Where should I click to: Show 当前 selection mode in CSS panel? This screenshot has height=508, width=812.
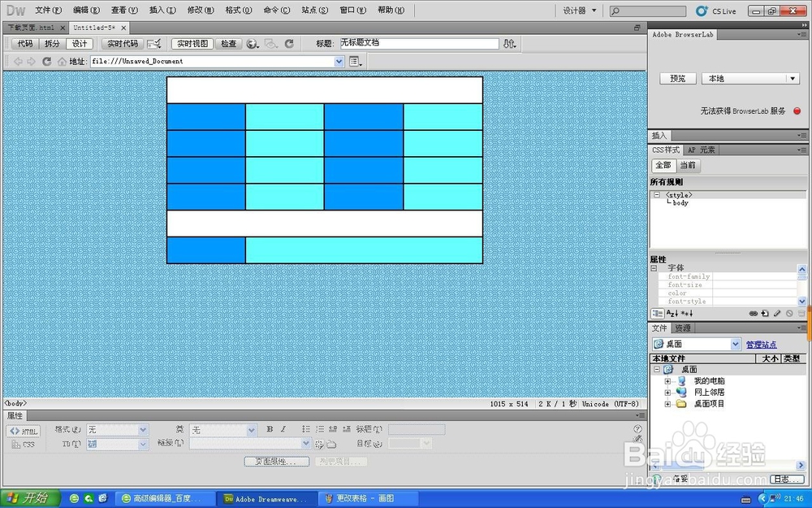688,165
